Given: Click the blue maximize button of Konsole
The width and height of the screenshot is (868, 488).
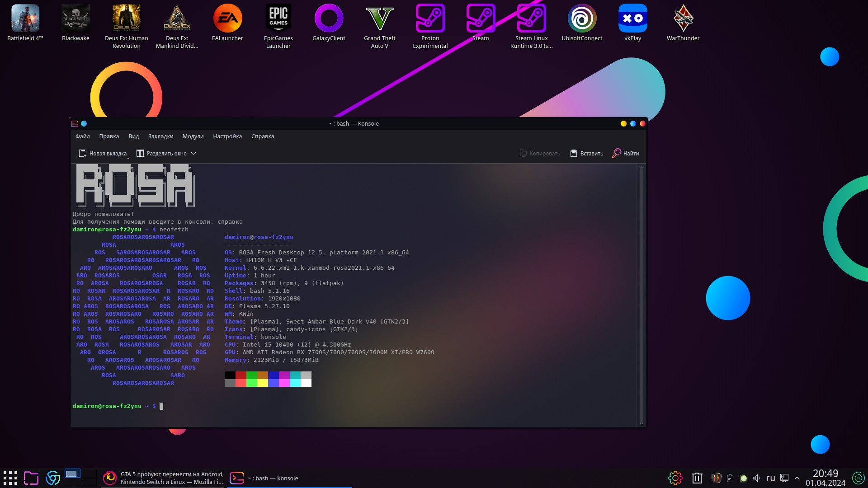Looking at the screenshot, I should [633, 123].
